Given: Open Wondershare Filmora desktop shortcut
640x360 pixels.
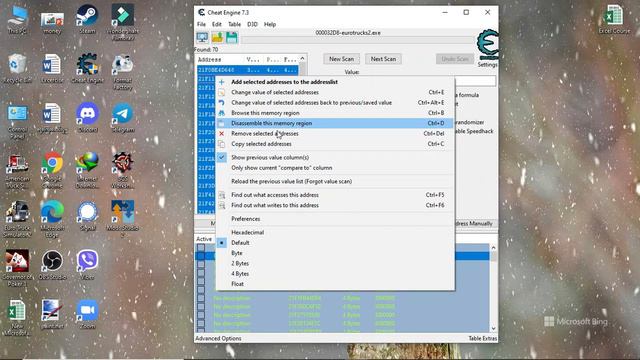Looking at the screenshot, I should 122,23.
